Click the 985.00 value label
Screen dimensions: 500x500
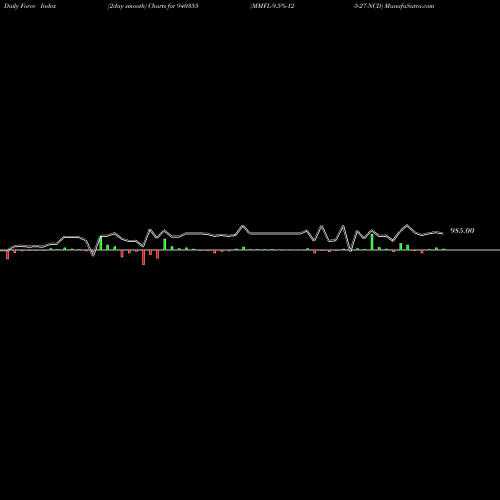tap(462, 231)
